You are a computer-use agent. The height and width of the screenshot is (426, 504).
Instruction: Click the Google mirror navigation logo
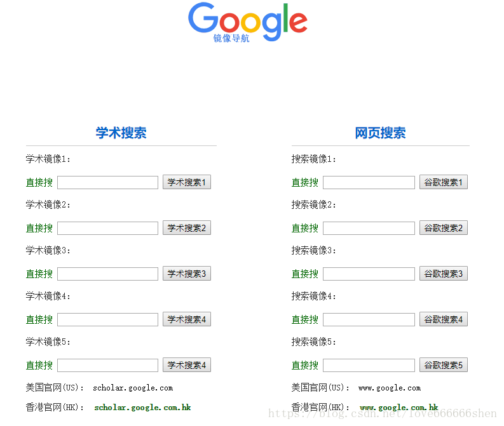248,22
